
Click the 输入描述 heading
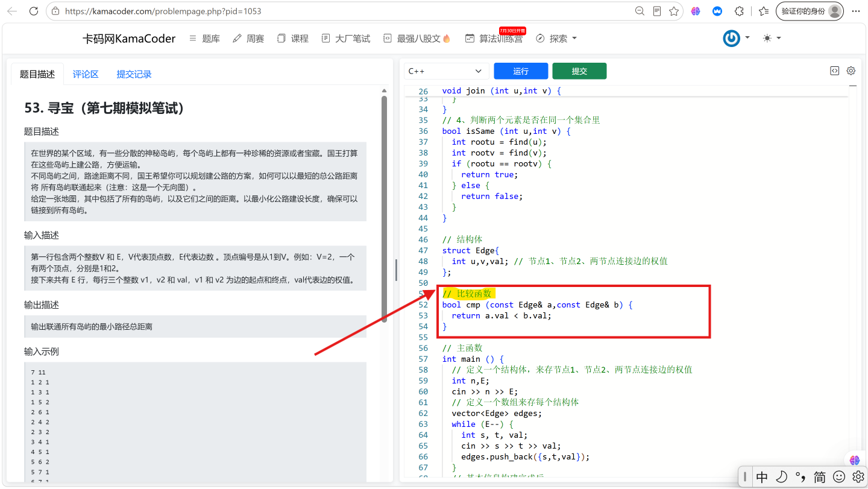(x=42, y=235)
